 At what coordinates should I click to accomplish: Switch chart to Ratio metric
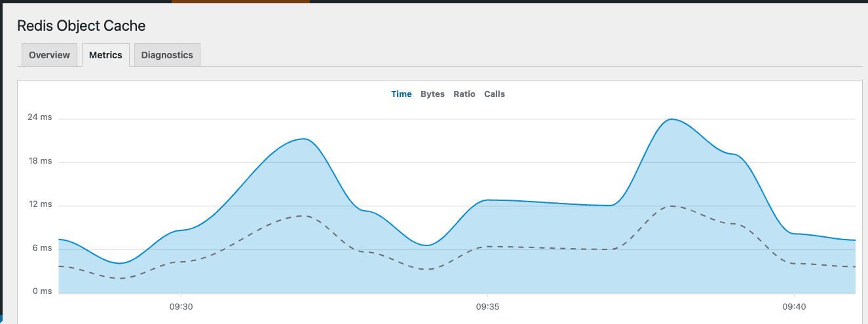[x=464, y=94]
